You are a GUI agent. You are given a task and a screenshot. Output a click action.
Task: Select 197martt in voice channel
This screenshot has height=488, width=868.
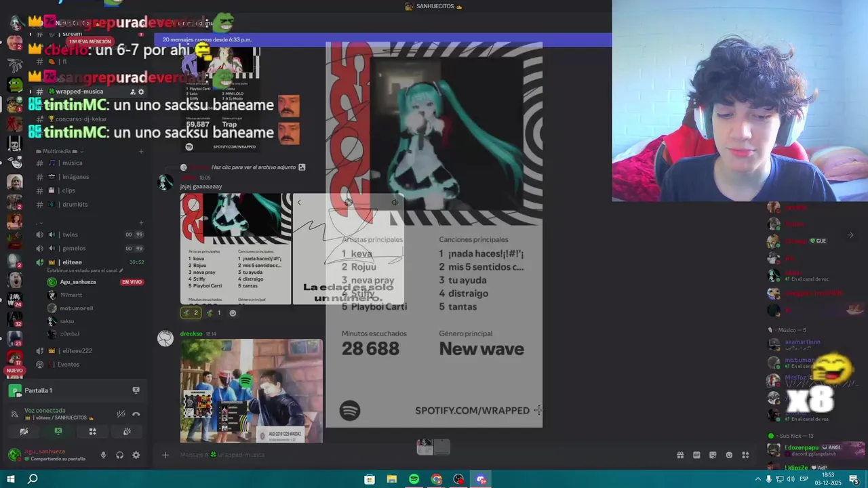coord(71,295)
